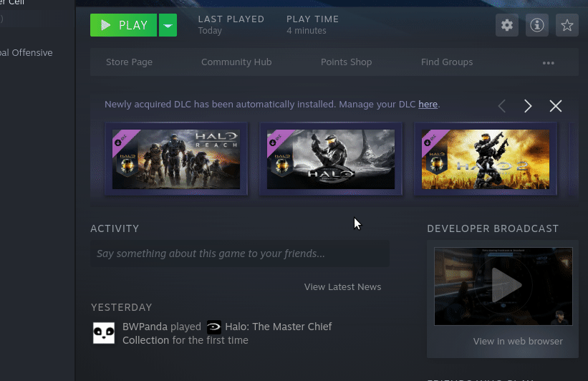The height and width of the screenshot is (381, 588).
Task: Click the green PLAY button
Action: [x=123, y=25]
